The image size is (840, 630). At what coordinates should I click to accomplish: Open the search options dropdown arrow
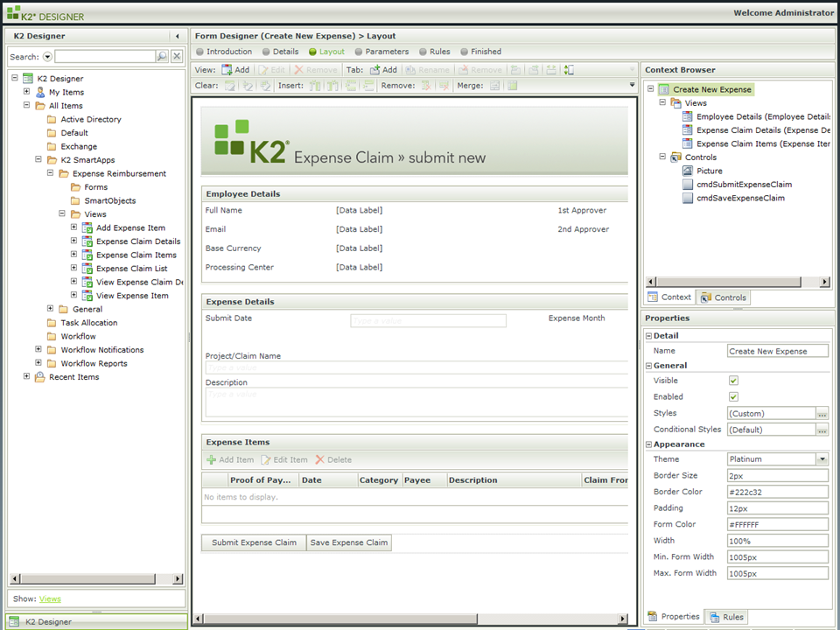47,56
